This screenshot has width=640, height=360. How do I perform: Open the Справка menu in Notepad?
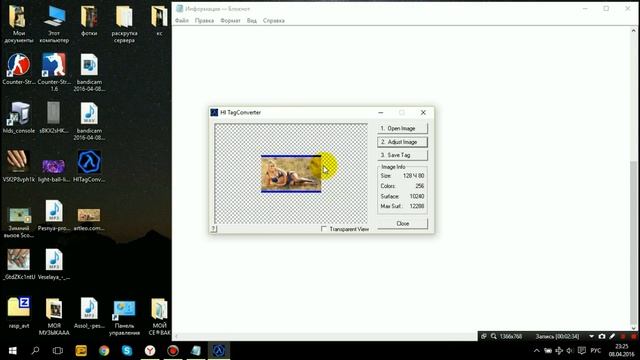[x=273, y=20]
